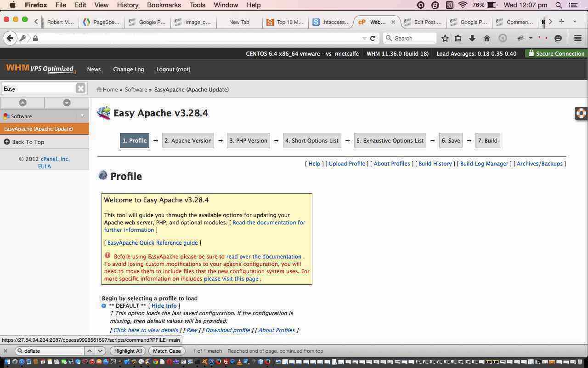588x368 pixels.
Task: Open the Wi-Fi status menu
Action: click(463, 5)
